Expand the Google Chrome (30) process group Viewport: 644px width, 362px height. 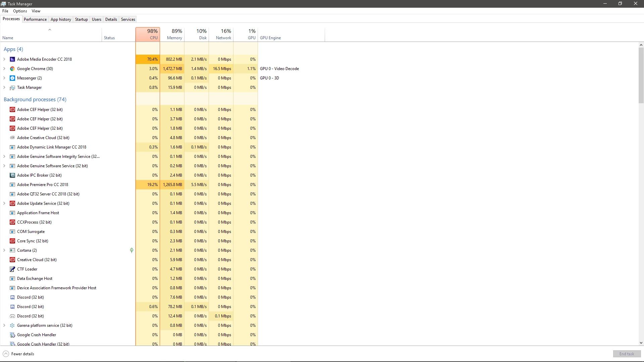coord(4,69)
